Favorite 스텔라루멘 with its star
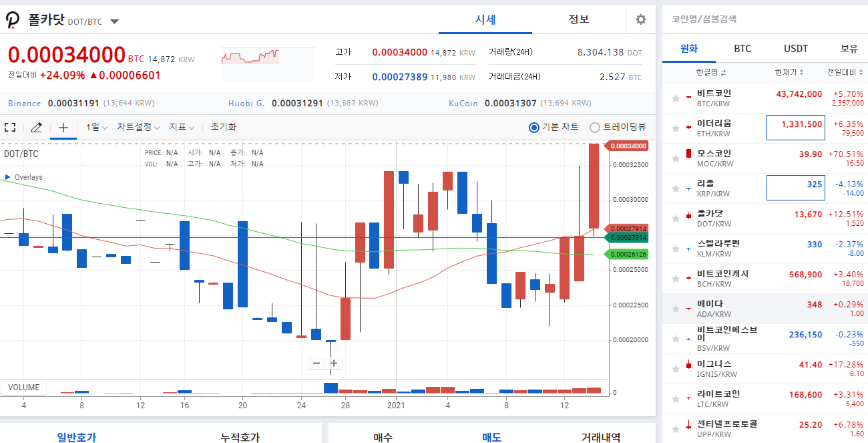Screen dimensions: 868x443 point(676,249)
